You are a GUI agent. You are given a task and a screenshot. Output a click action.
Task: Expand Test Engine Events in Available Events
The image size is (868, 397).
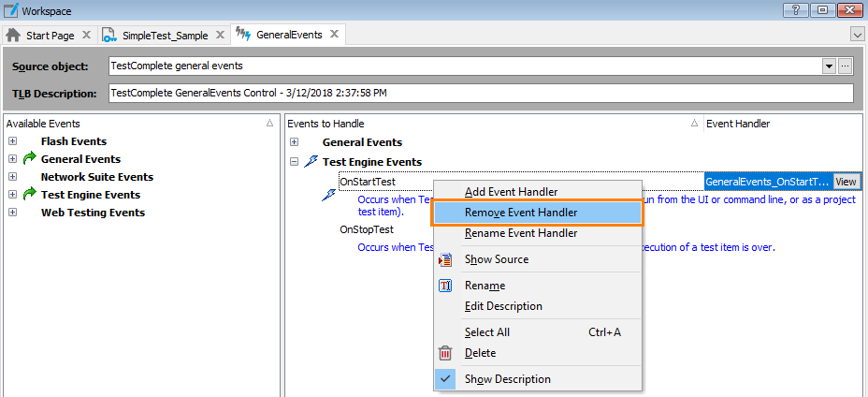12,195
